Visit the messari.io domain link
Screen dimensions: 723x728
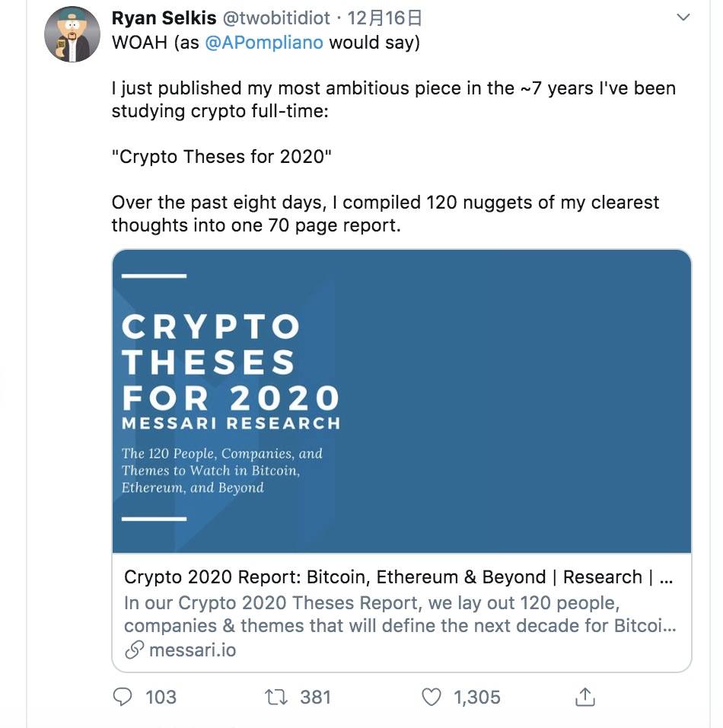[x=193, y=650]
